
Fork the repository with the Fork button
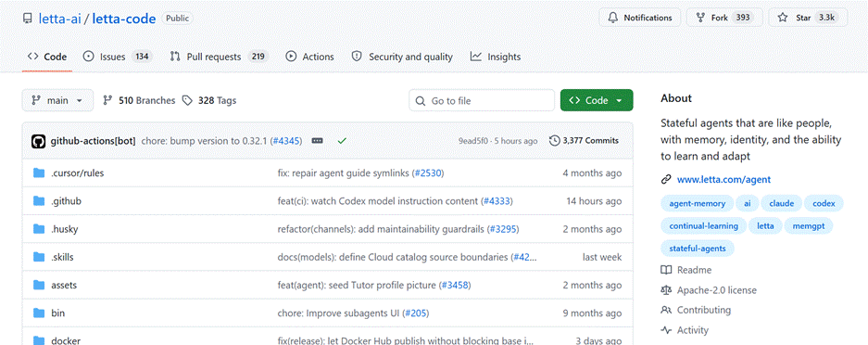[x=724, y=18]
